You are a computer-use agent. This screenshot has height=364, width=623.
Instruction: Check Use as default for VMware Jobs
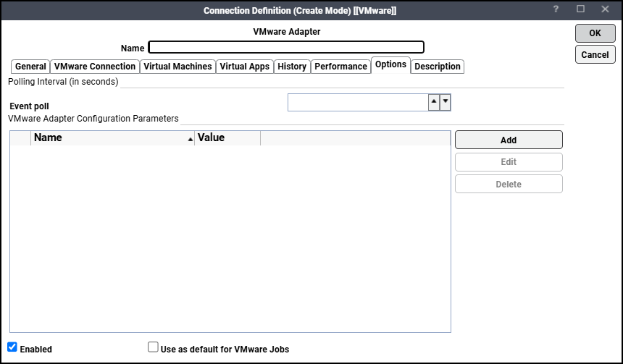[153, 347]
